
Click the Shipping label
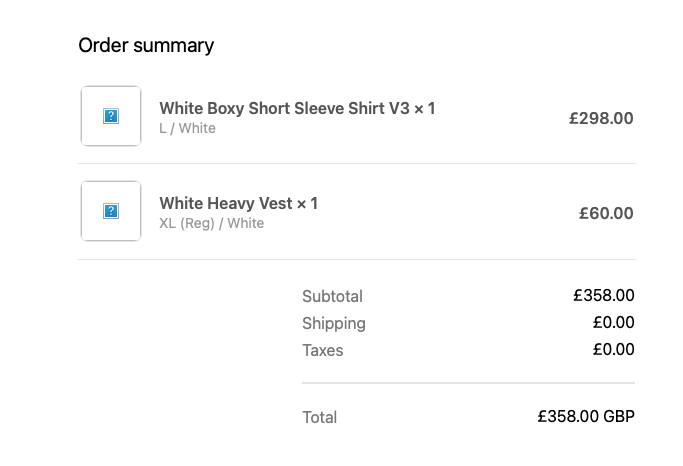click(x=334, y=324)
